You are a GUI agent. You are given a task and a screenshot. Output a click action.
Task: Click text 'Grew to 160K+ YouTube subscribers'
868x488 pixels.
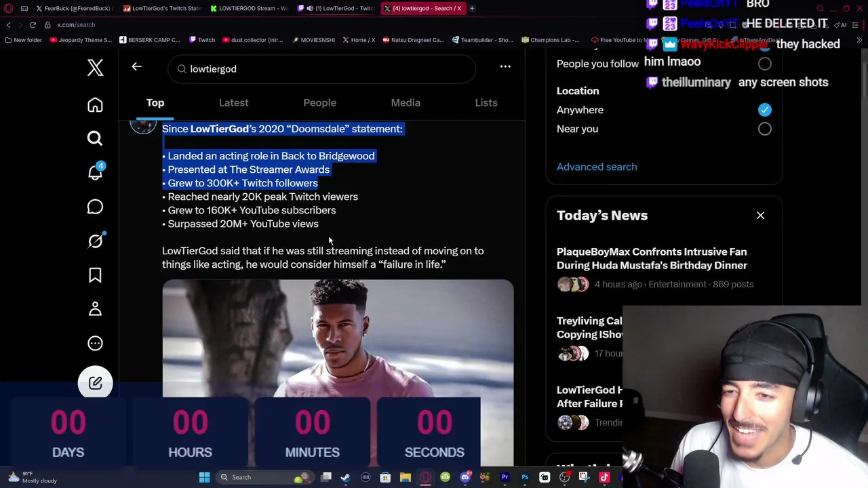click(x=252, y=210)
